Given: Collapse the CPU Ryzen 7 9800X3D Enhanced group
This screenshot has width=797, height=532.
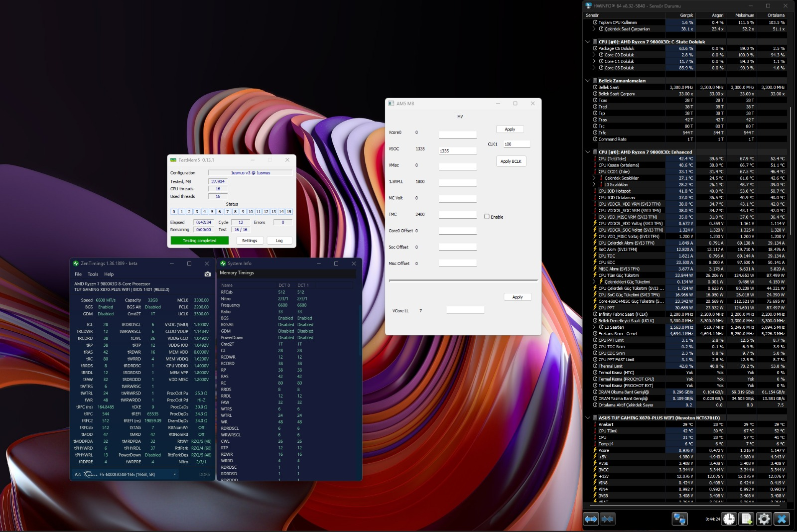Looking at the screenshot, I should (588, 152).
